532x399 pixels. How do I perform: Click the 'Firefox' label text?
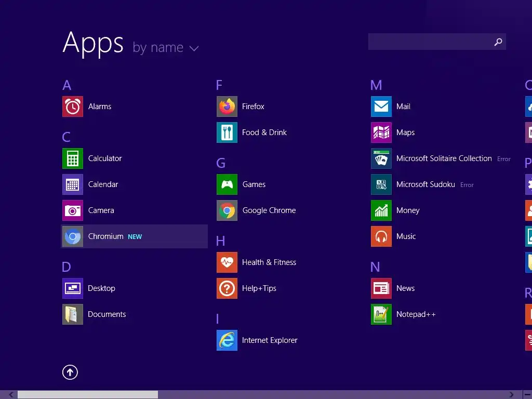(253, 107)
